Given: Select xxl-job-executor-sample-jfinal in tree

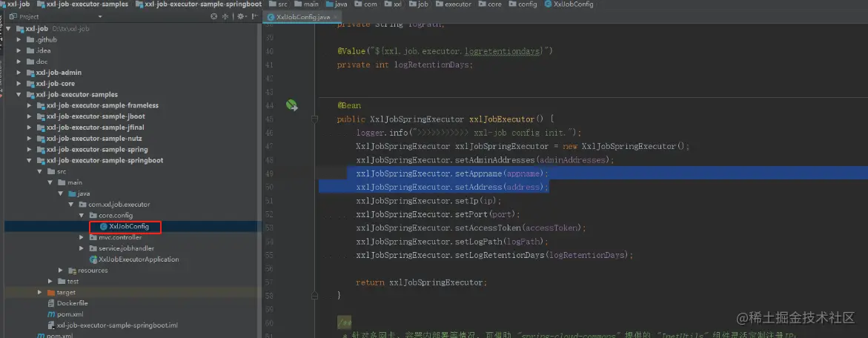Looking at the screenshot, I should pyautogui.click(x=96, y=127).
